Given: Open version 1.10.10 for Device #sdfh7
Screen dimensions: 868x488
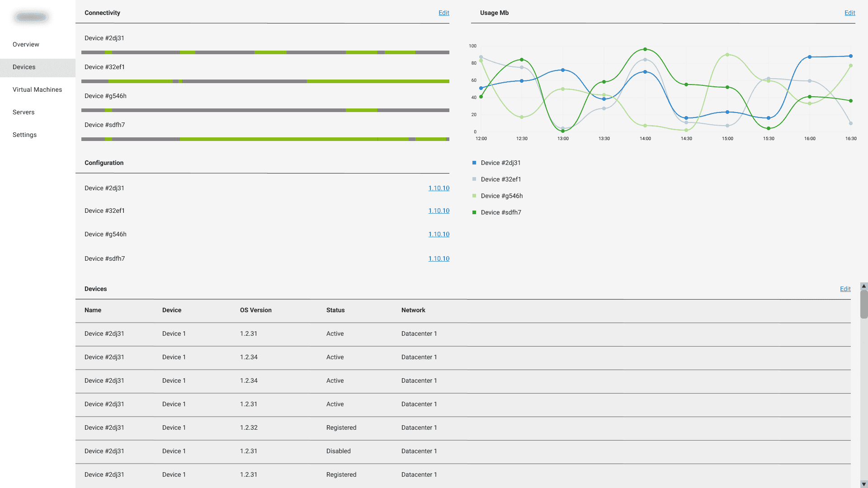Looking at the screenshot, I should click(x=439, y=258).
